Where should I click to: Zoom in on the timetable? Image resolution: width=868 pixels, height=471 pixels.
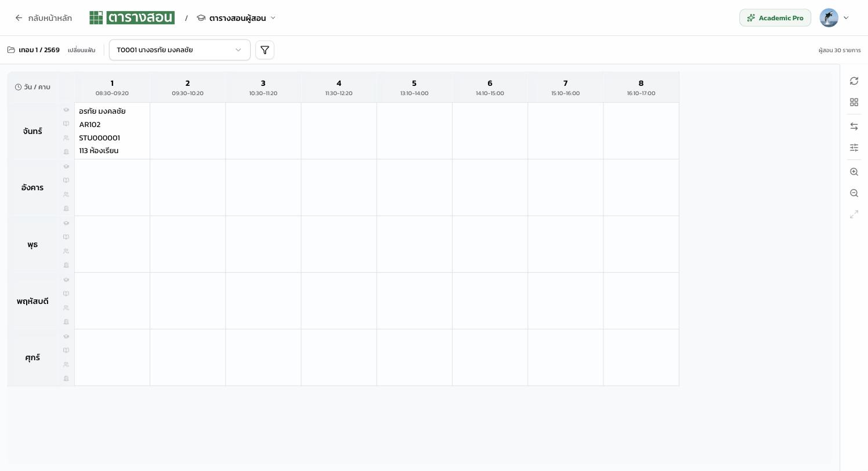tap(854, 172)
